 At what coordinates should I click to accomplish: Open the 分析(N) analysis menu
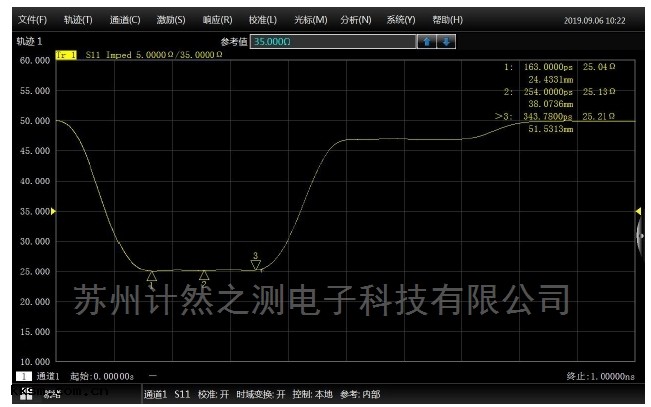tap(355, 19)
